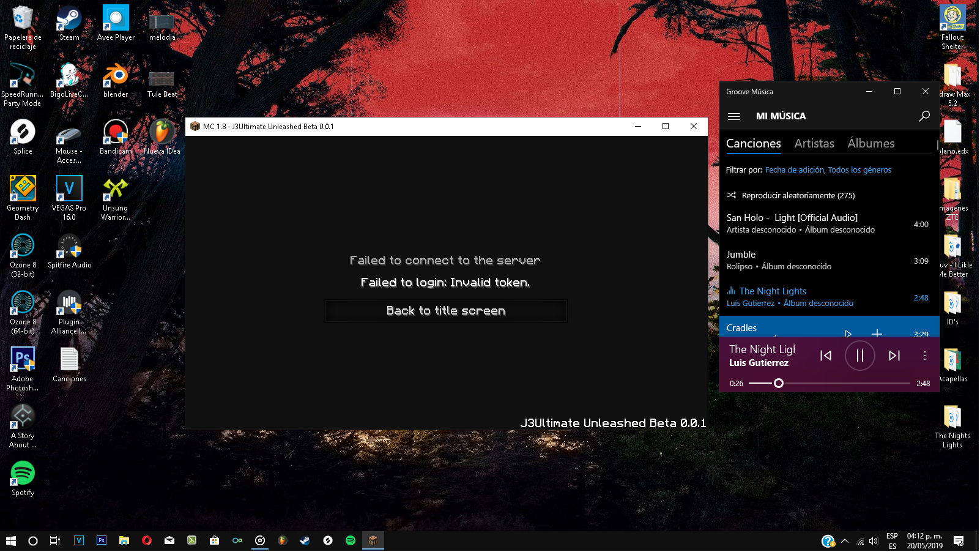Add Cradles using the plus icon
The width and height of the screenshot is (980, 552).
pyautogui.click(x=877, y=333)
